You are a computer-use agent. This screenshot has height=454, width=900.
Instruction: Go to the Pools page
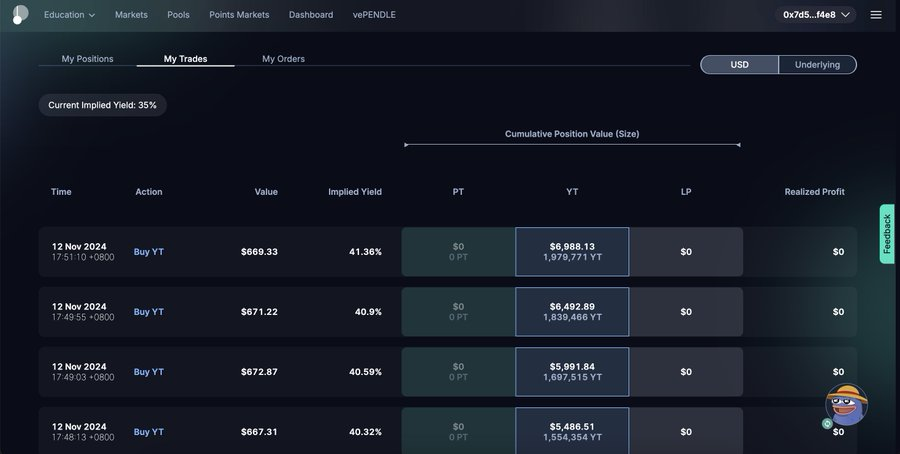point(178,15)
